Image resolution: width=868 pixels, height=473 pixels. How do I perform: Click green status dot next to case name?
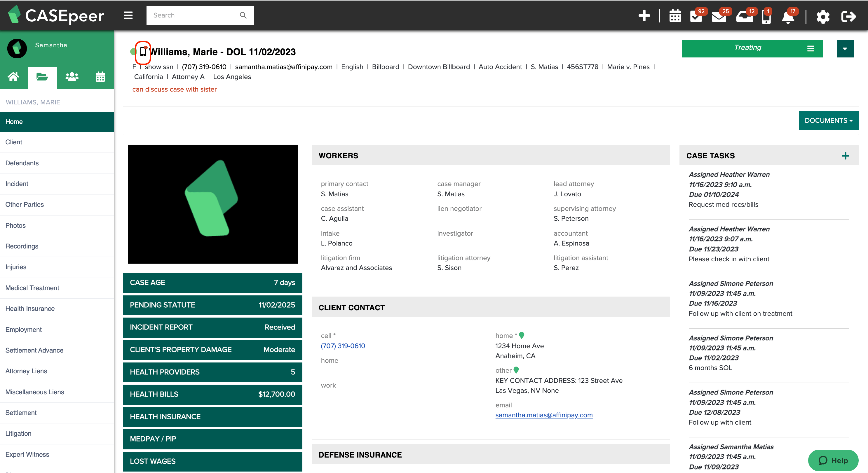click(x=133, y=52)
